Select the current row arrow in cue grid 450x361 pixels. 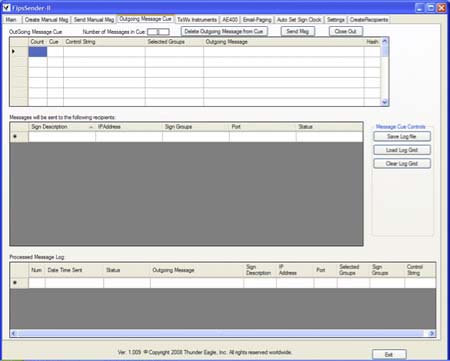coord(13,51)
